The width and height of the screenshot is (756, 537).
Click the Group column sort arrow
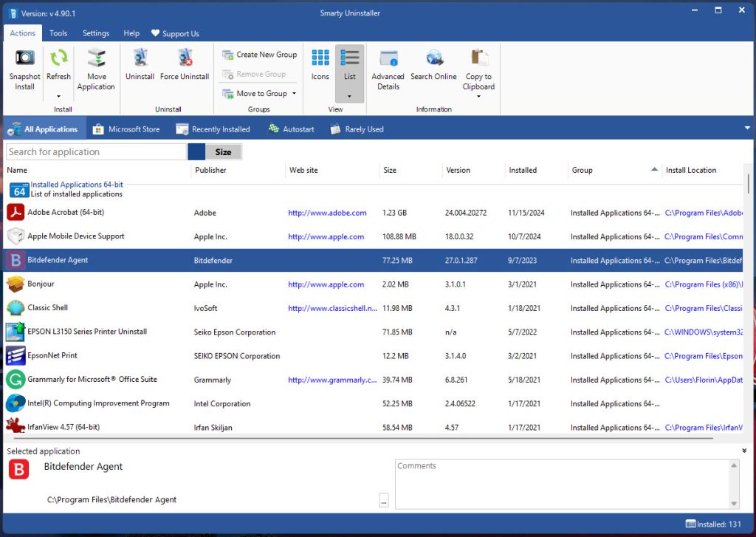654,169
